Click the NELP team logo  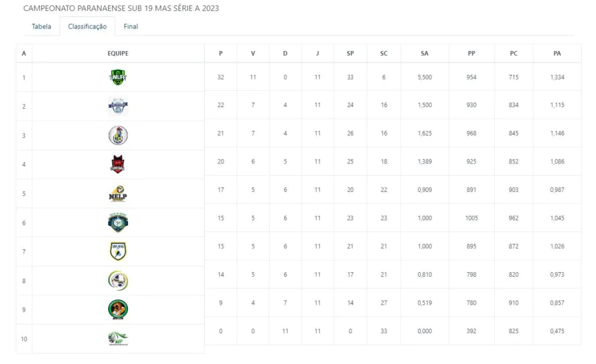click(x=118, y=194)
